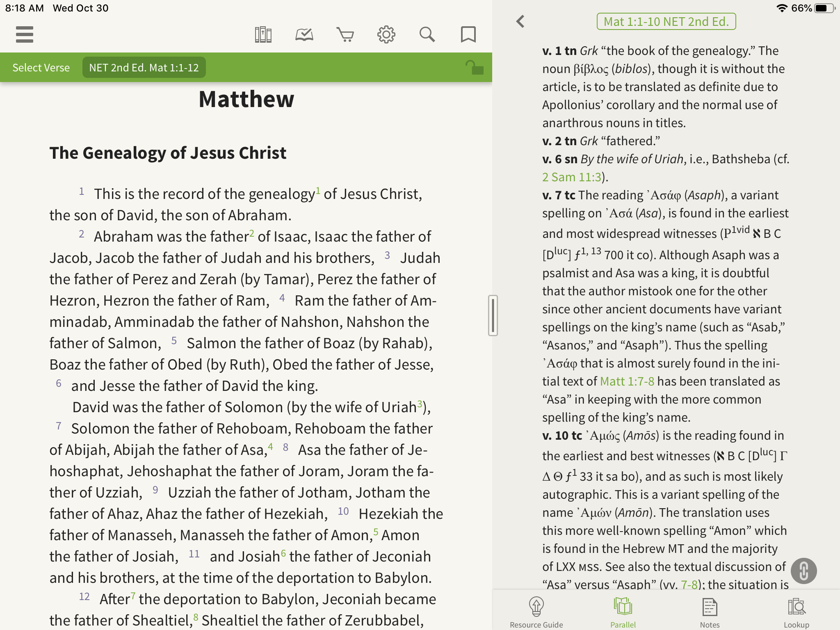Tap the Wi-Fi status icon
The height and width of the screenshot is (630, 840).
point(782,8)
